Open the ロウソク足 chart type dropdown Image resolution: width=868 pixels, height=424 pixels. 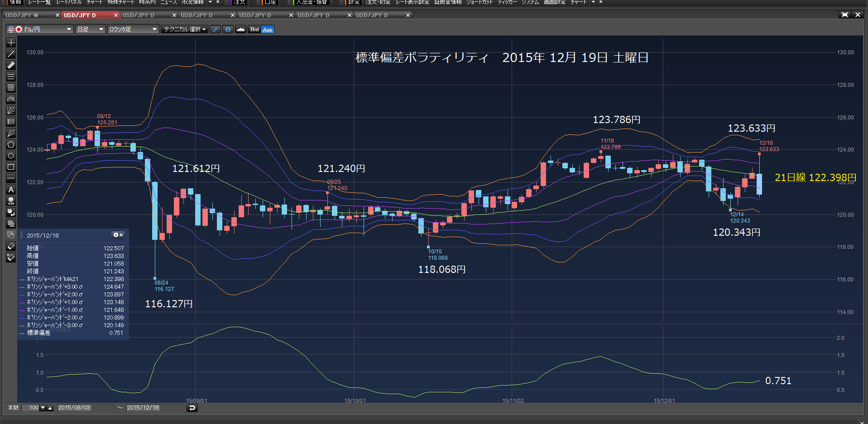(133, 29)
